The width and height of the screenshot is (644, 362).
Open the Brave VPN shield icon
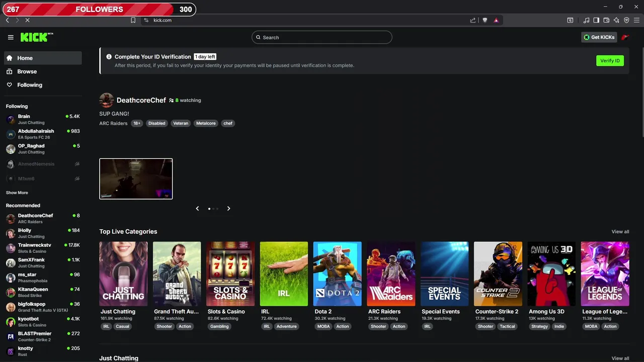626,20
